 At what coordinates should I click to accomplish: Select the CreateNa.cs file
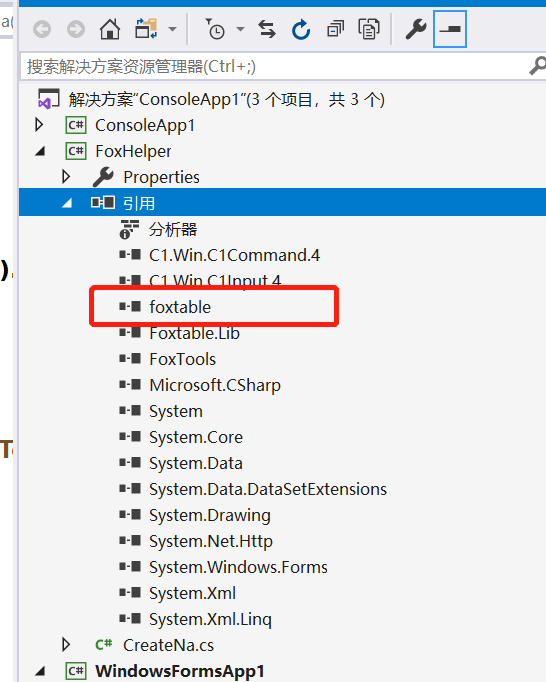168,645
